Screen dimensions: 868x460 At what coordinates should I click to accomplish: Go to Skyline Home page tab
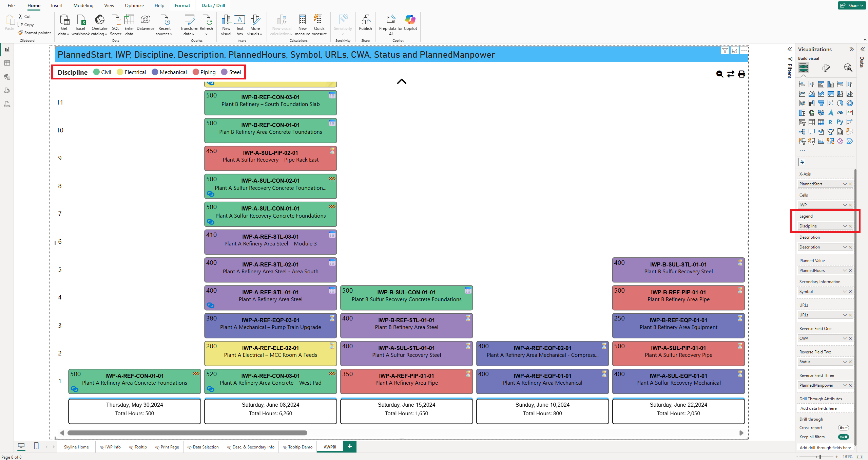click(76, 447)
